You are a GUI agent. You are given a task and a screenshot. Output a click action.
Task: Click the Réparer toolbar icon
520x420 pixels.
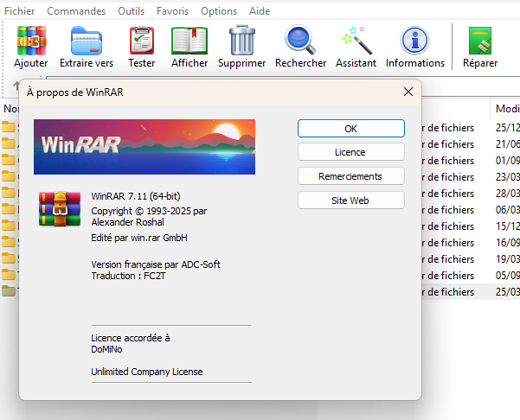pyautogui.click(x=480, y=41)
